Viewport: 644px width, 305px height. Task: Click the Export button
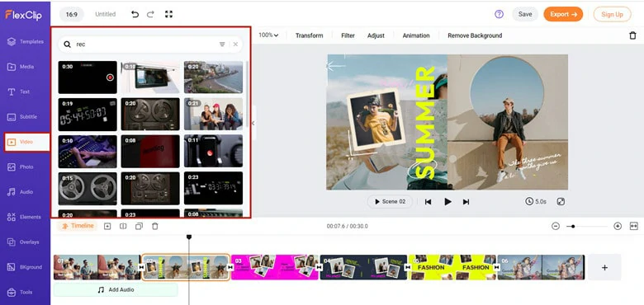point(563,14)
